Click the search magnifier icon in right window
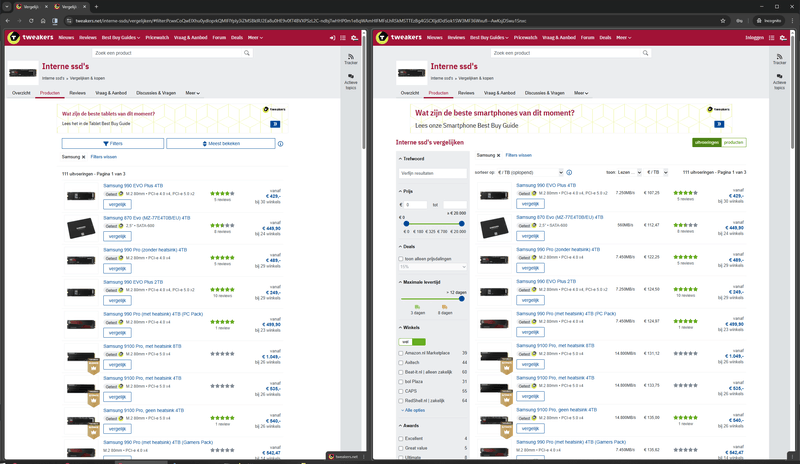Image resolution: width=800 pixels, height=464 pixels. coord(645,53)
